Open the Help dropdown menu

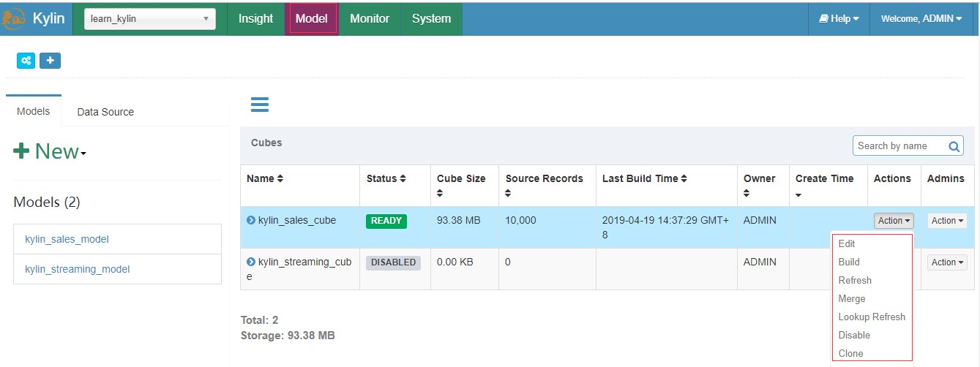click(x=839, y=19)
